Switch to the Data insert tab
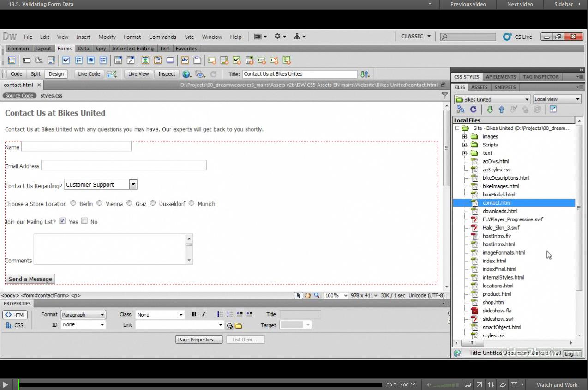This screenshot has height=390, width=588. (x=84, y=49)
